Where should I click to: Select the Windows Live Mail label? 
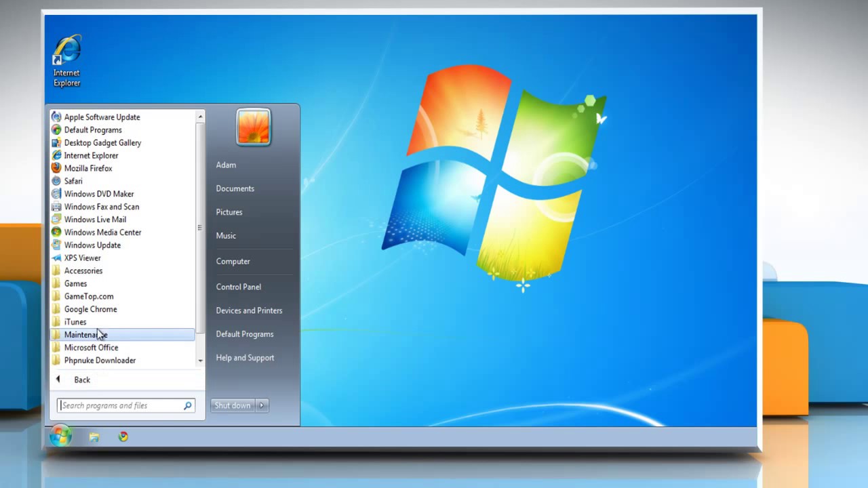point(95,220)
